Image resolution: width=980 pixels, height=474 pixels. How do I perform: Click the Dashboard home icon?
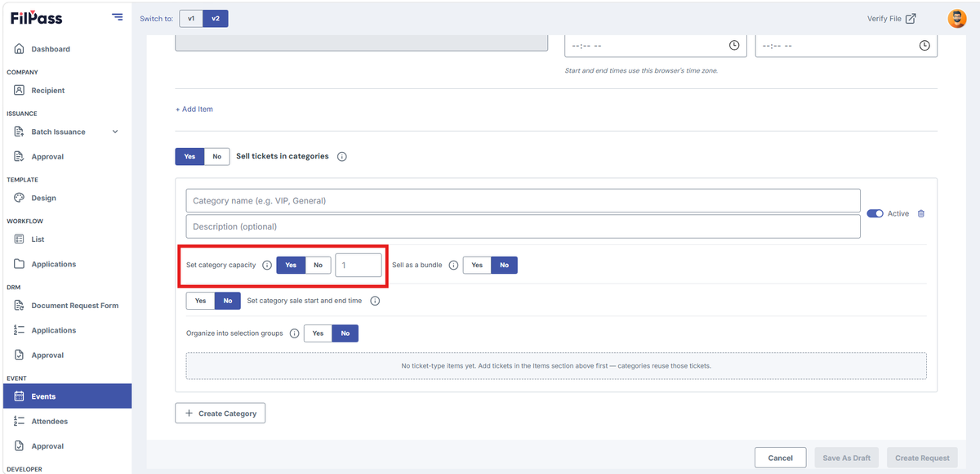point(20,49)
